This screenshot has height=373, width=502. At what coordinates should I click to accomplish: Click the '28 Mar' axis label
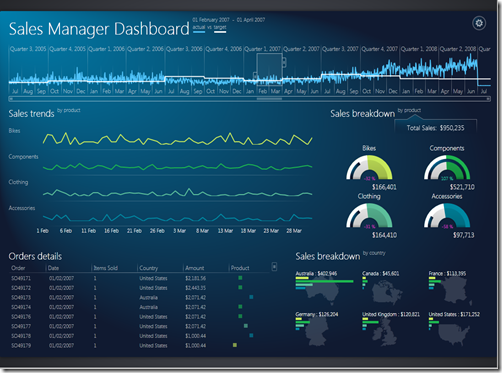[294, 231]
